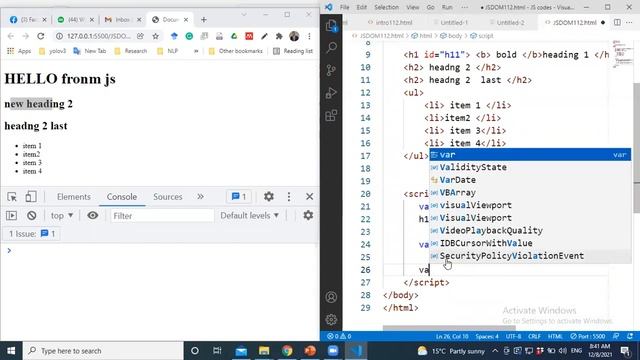Click Port : 5500 in status bar
The width and height of the screenshot is (640, 360).
point(587,336)
